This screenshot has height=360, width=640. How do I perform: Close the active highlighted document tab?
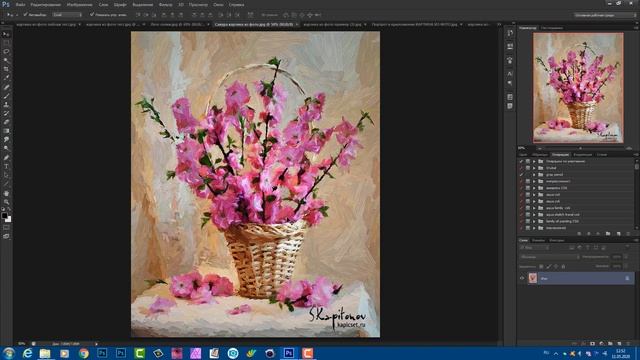[x=297, y=24]
